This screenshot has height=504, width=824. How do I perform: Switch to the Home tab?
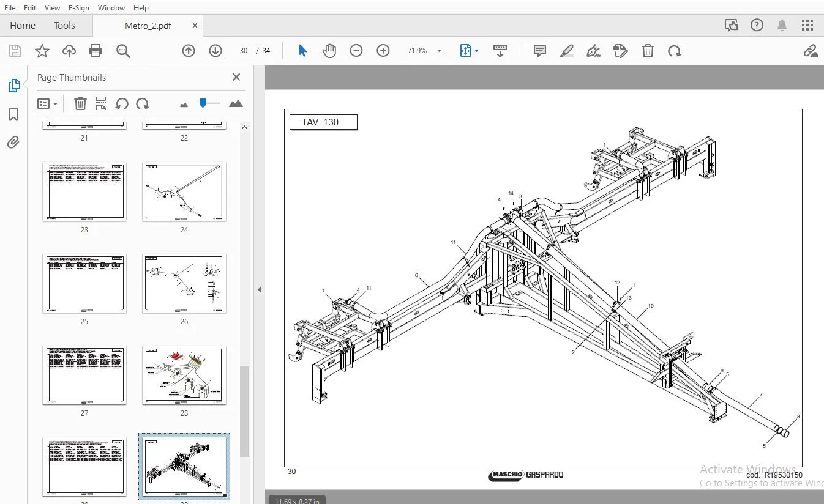point(23,25)
